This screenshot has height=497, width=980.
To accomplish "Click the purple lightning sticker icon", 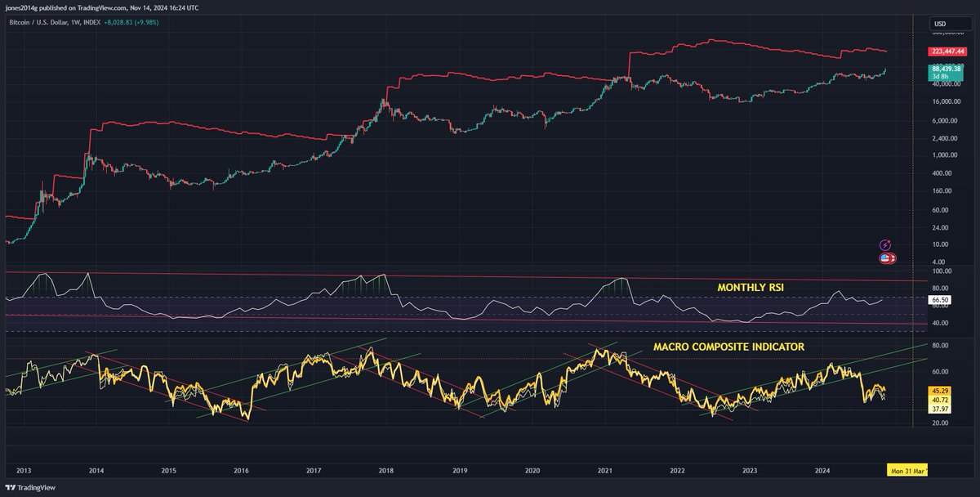I will (x=886, y=244).
